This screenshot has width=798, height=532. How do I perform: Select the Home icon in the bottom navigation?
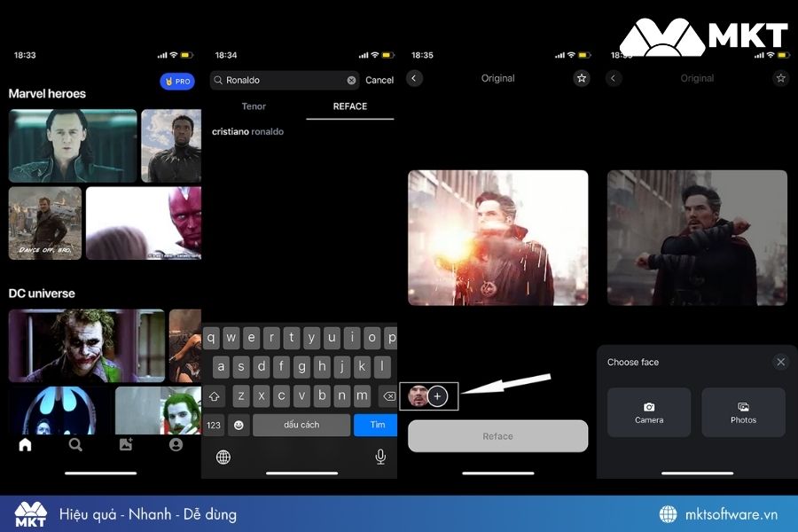25,445
